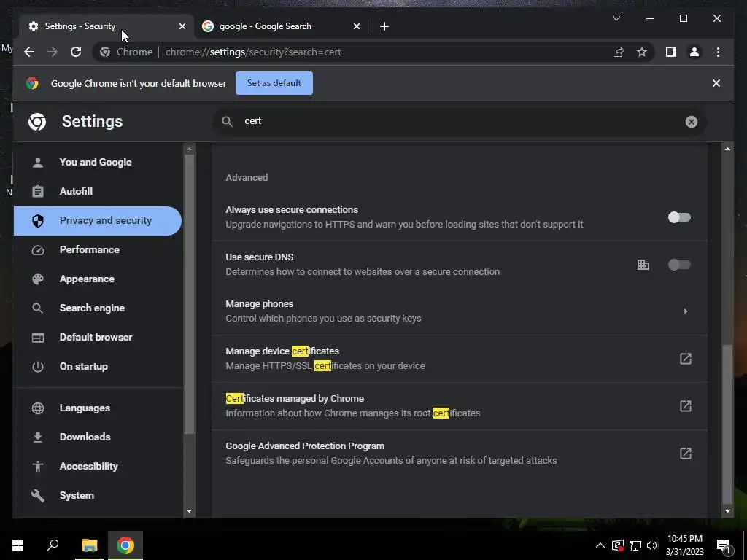This screenshot has width=747, height=560.
Task: Bookmark this page with the star icon
Action: pos(642,52)
